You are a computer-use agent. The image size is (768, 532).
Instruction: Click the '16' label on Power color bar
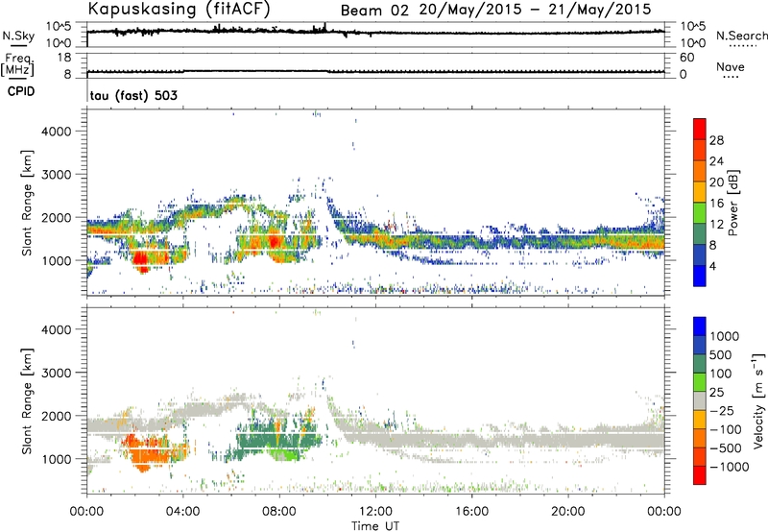tap(716, 204)
